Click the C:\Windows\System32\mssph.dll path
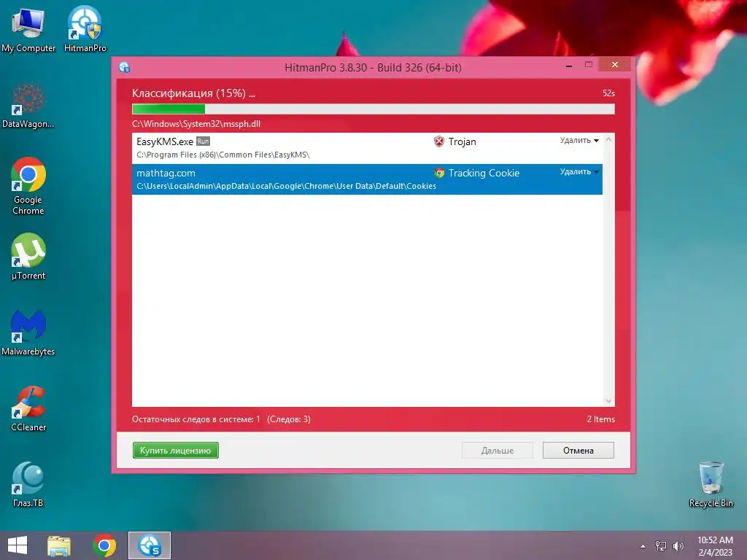The image size is (747, 560). pyautogui.click(x=196, y=124)
